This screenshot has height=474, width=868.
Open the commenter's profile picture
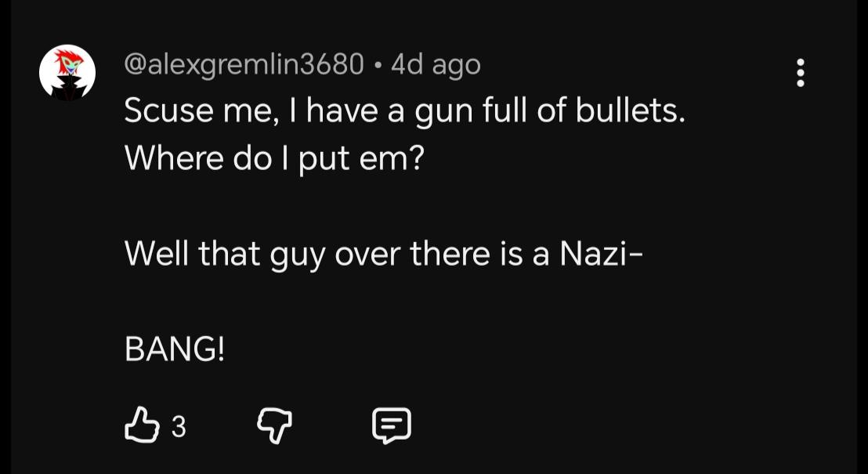67,73
